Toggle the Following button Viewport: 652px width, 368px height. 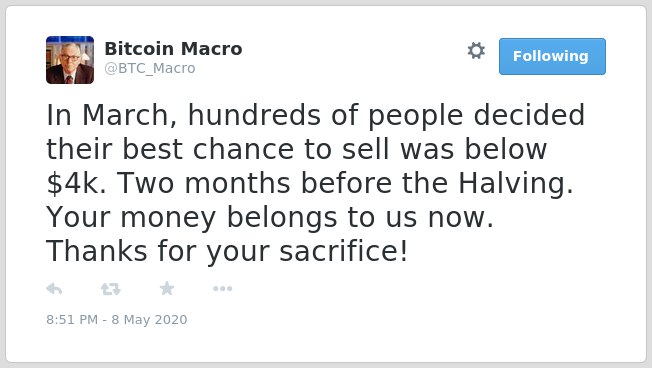click(552, 57)
